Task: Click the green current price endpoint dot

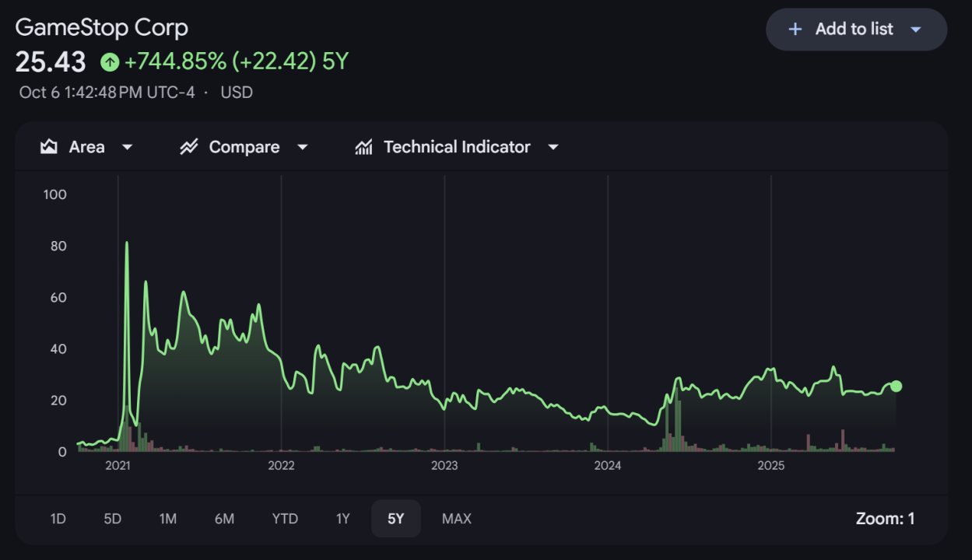Action: click(x=896, y=386)
